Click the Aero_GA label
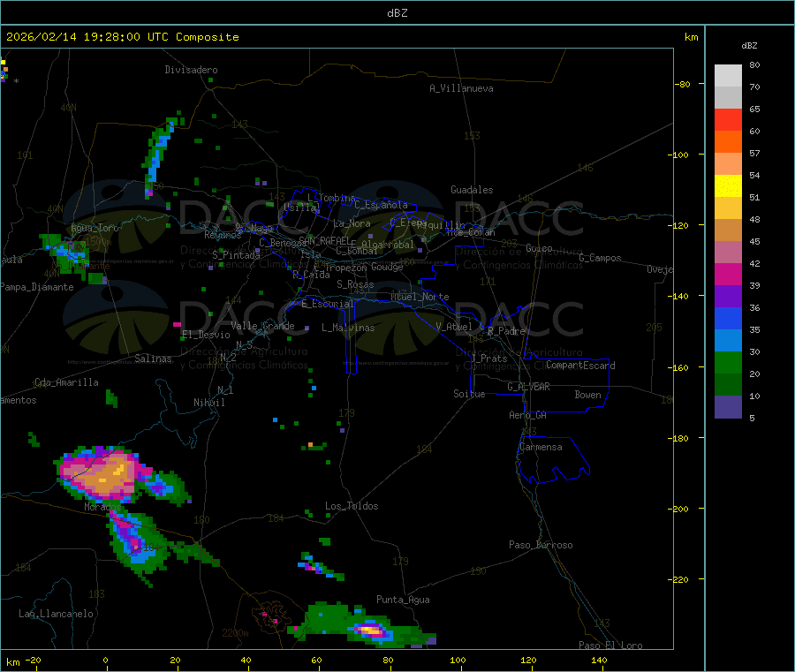Screen dimensions: 795x672 click(x=527, y=415)
